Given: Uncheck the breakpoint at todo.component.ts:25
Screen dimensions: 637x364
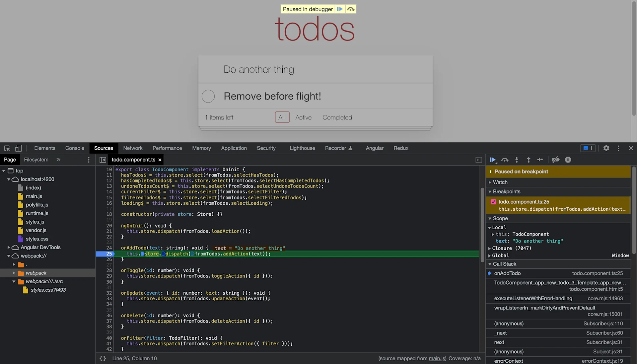Looking at the screenshot, I should point(494,201).
